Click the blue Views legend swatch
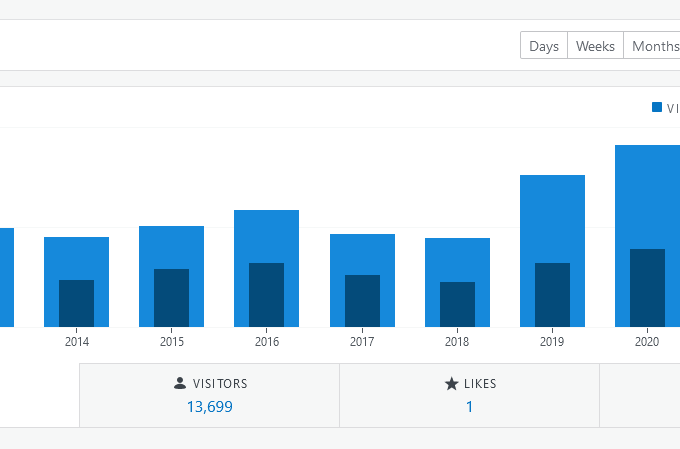The width and height of the screenshot is (680, 449). pyautogui.click(x=657, y=107)
